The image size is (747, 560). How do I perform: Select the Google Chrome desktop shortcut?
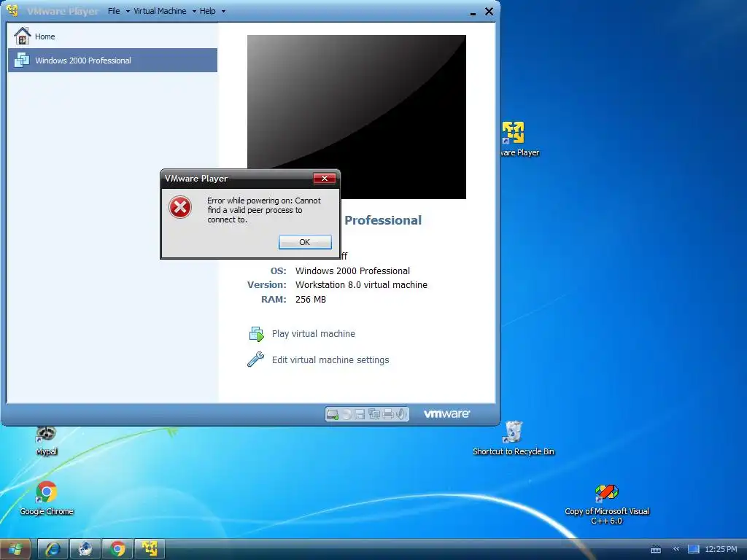pyautogui.click(x=46, y=498)
